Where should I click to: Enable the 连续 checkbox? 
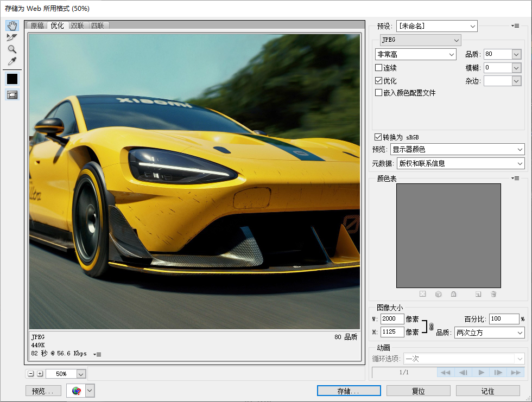click(379, 68)
